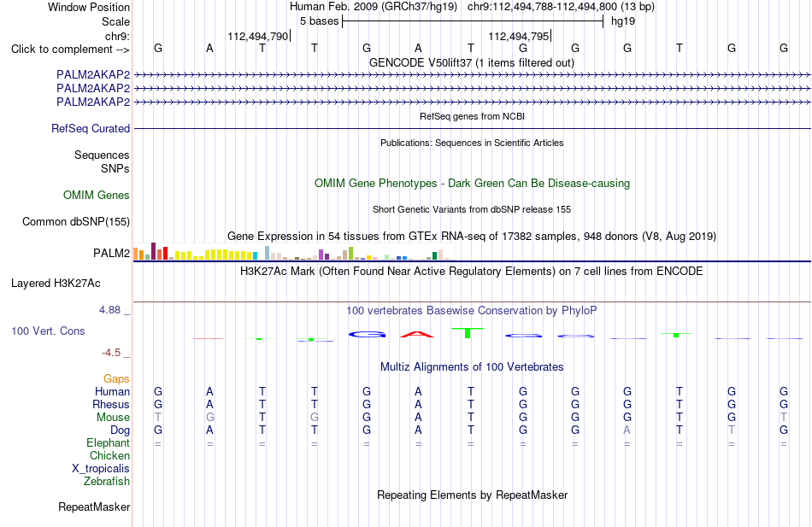
Task: Click the SNPs subtrack label
Action: [x=115, y=169]
